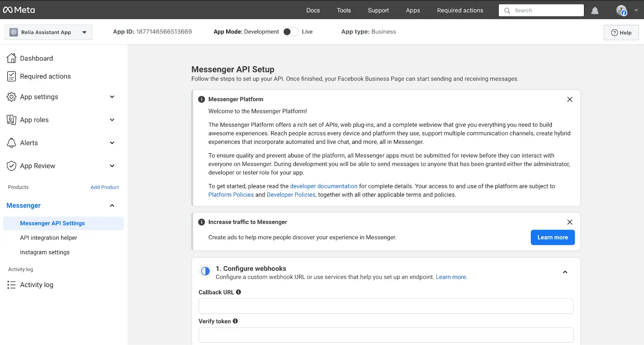Image resolution: width=644 pixels, height=345 pixels.
Task: Click into the header Search field
Action: click(x=541, y=10)
